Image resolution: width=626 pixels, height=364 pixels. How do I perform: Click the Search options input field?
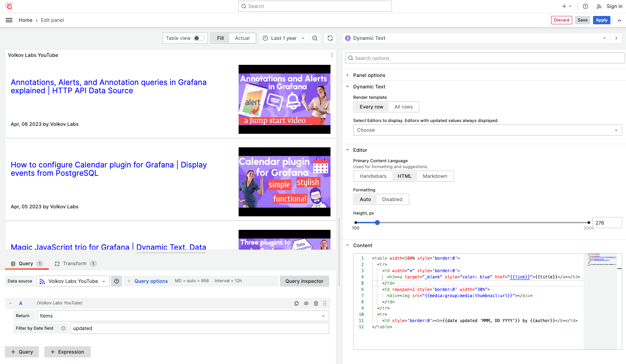coord(485,58)
